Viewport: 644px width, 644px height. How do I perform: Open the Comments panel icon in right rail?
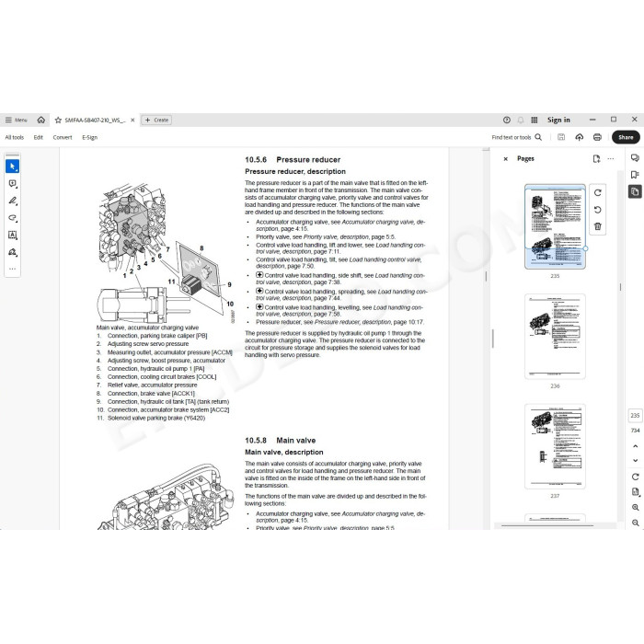point(635,158)
